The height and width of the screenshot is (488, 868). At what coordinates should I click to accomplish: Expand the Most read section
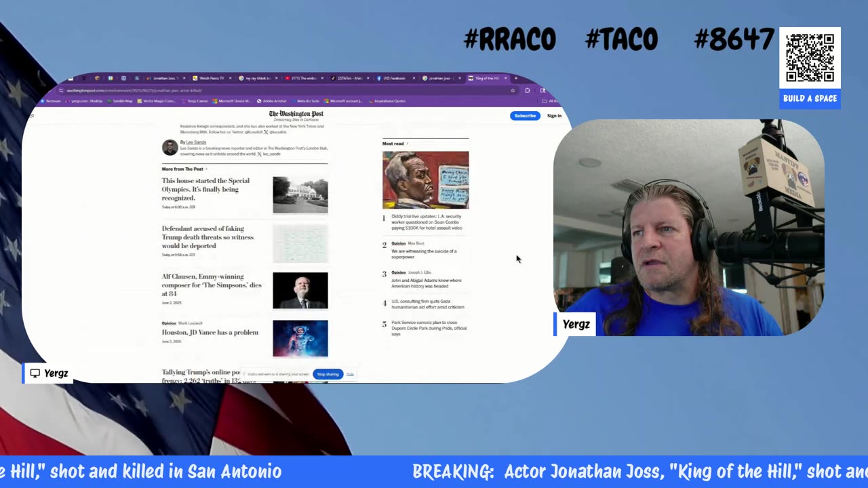point(395,144)
